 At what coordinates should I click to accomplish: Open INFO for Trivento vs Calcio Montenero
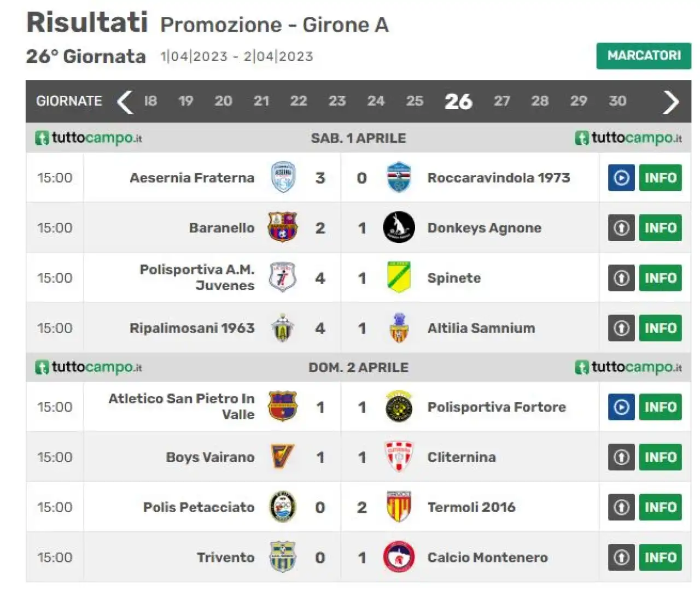tap(661, 558)
